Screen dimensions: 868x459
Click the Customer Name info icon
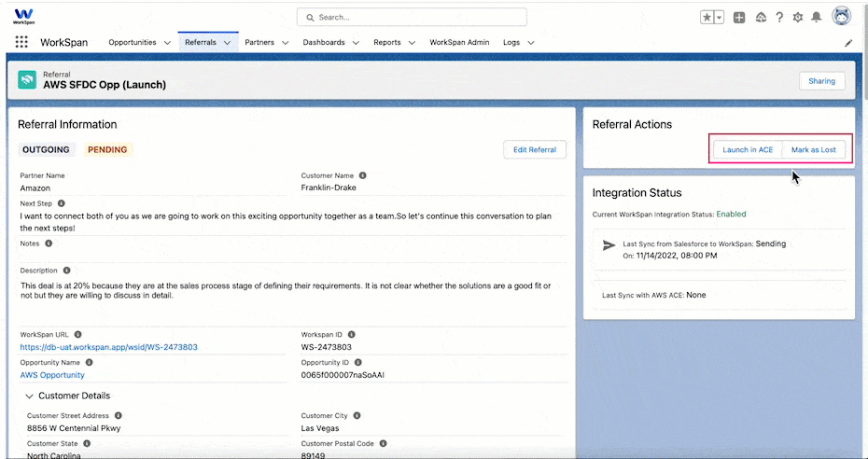pos(363,175)
